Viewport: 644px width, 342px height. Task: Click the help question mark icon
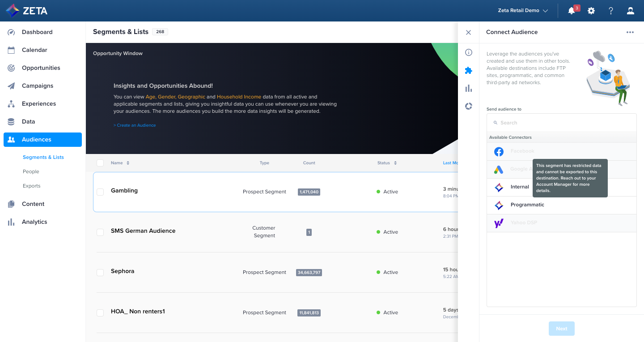[611, 11]
